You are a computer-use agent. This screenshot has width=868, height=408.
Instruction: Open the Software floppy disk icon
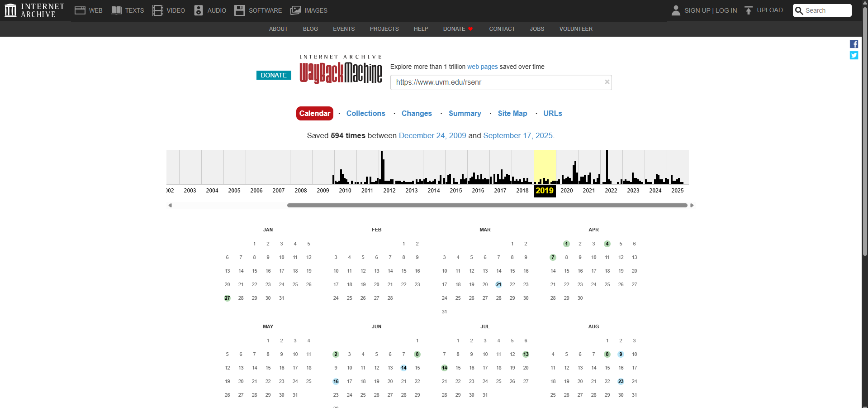[x=240, y=10]
